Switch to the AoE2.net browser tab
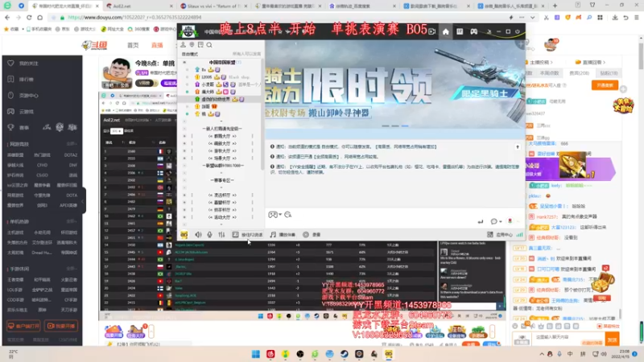The image size is (644, 362). 139,6
